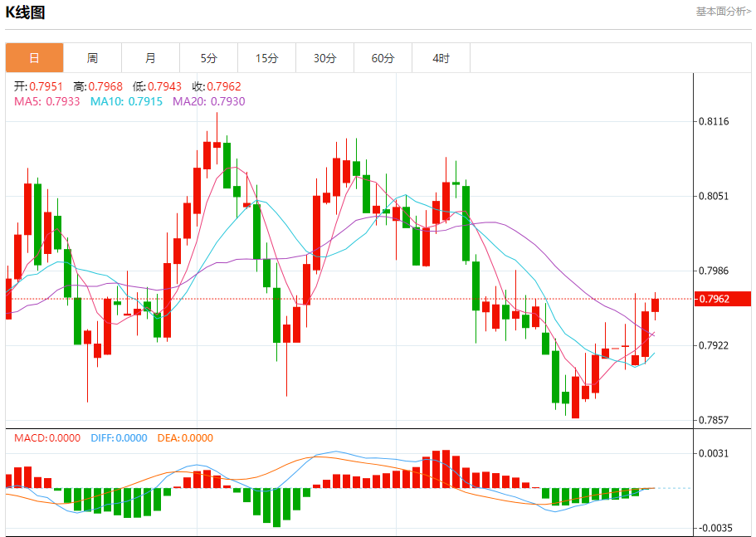
Task: Switch to the 周 weekly tab
Action: (93, 58)
